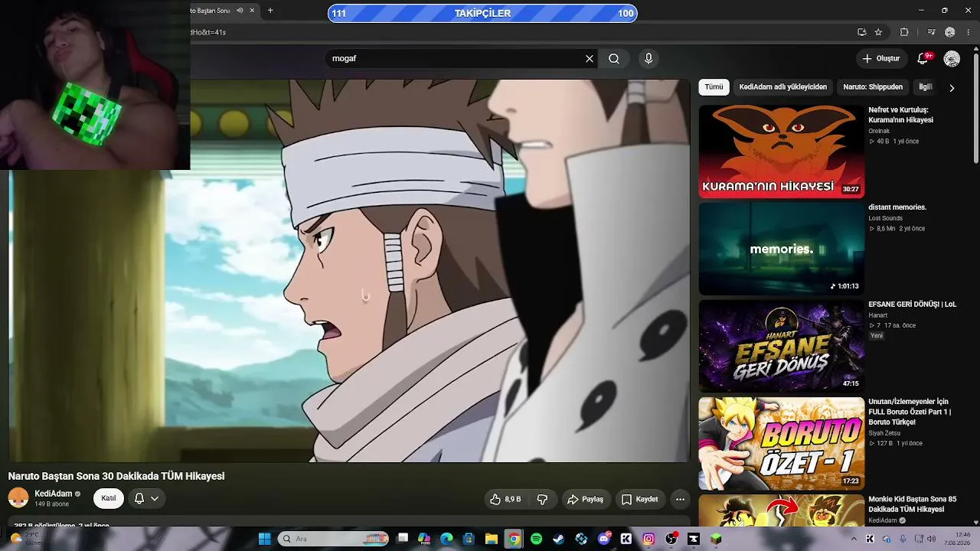Screen dimensions: 980x551
Task: Open Steam from the taskbar
Action: point(558,539)
